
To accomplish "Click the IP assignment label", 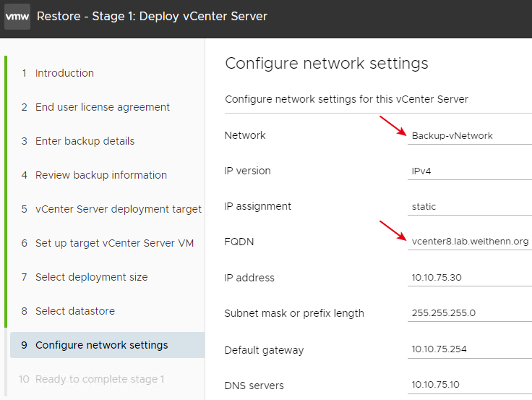I will point(258,206).
